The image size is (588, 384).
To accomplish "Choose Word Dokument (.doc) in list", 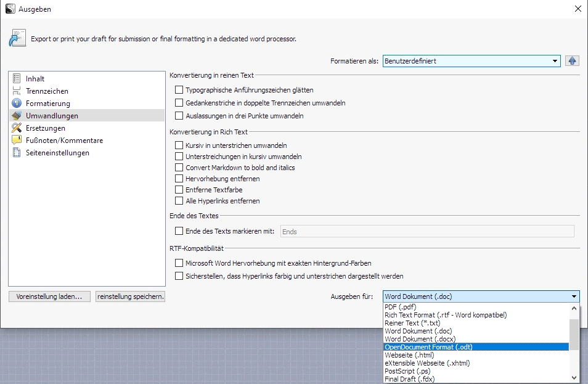I will click(476, 331).
